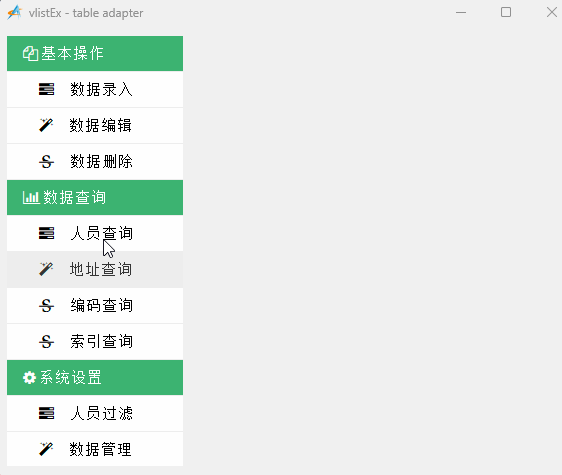Select the 数据编辑 menu entry

(x=95, y=125)
